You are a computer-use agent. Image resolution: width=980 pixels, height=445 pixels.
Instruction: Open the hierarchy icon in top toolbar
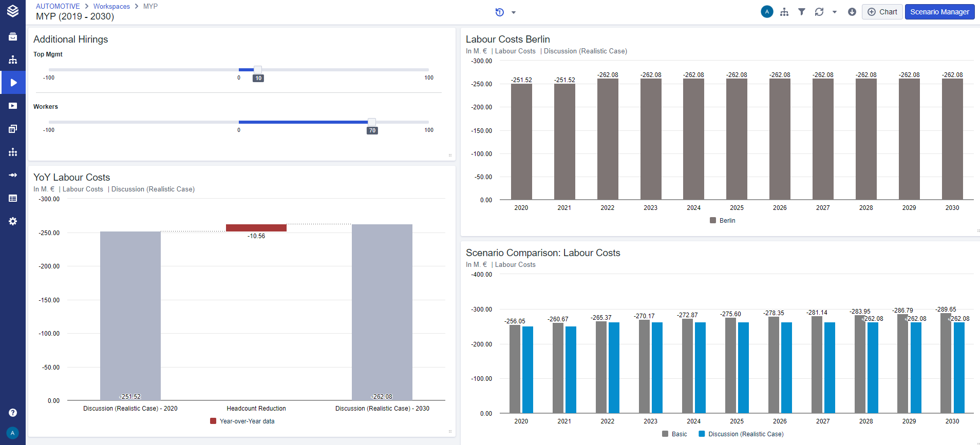784,12
